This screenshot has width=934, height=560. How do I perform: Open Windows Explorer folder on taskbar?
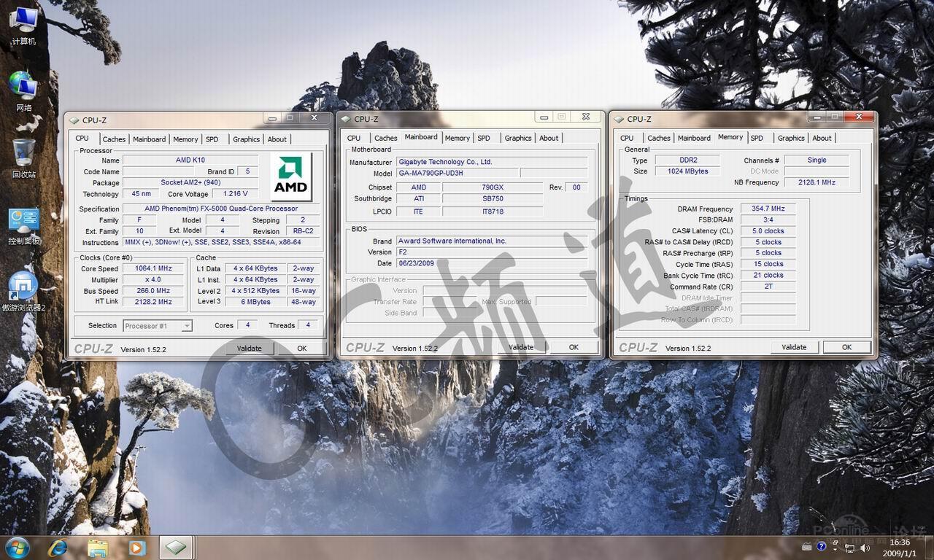(98, 547)
